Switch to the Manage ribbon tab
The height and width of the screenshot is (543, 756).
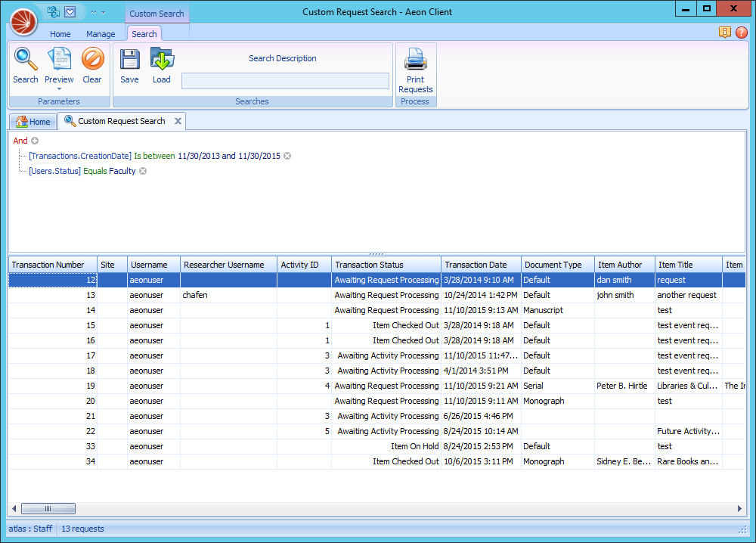click(101, 34)
